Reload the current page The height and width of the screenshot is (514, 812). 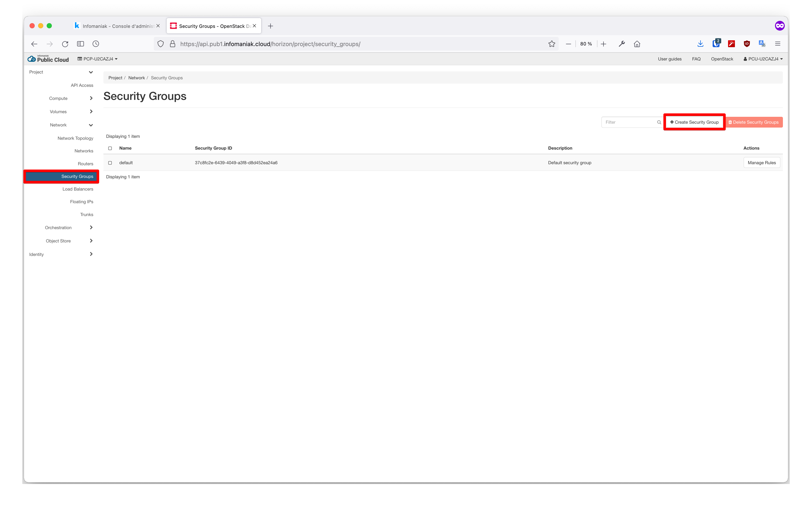(x=65, y=44)
